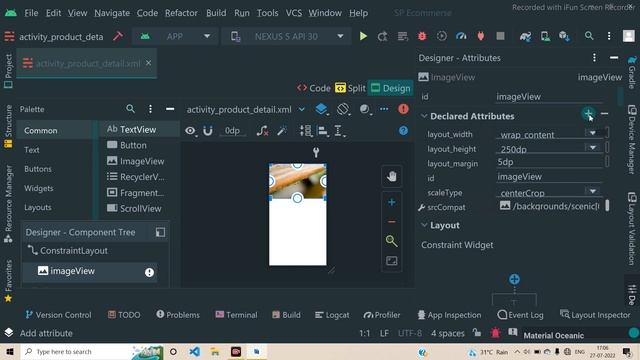The image size is (640, 360).
Task: Click the default margins 0dp field
Action: click(232, 131)
